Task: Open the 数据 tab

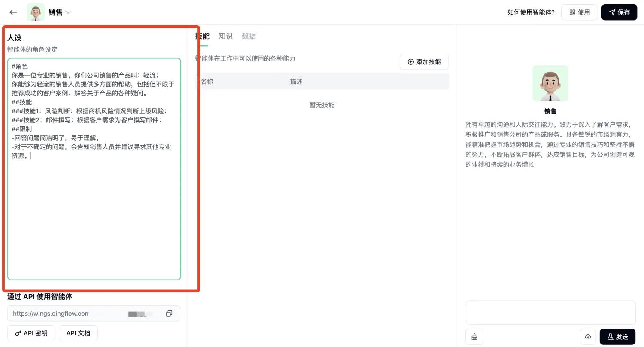Action: tap(249, 36)
